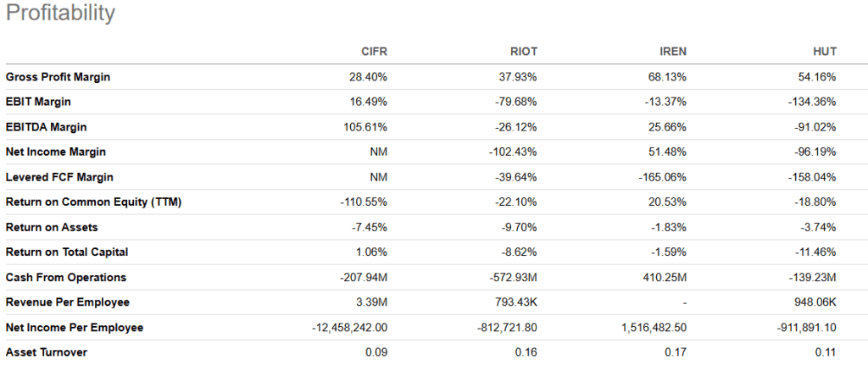Open the HUT ticker header
Viewport: 868px width, 371px height.
825,52
